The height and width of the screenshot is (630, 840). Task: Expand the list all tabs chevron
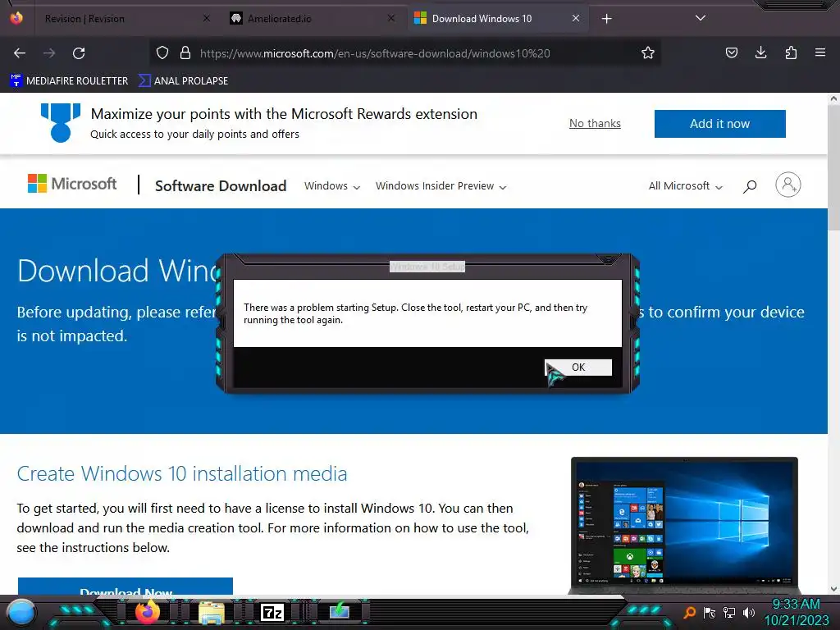[x=701, y=18]
